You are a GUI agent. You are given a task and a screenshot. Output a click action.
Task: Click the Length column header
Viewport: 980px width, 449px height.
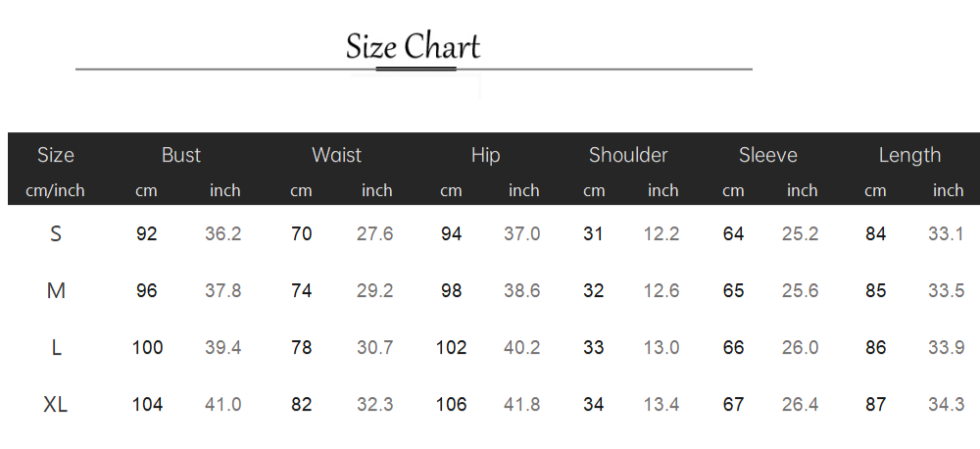(909, 155)
